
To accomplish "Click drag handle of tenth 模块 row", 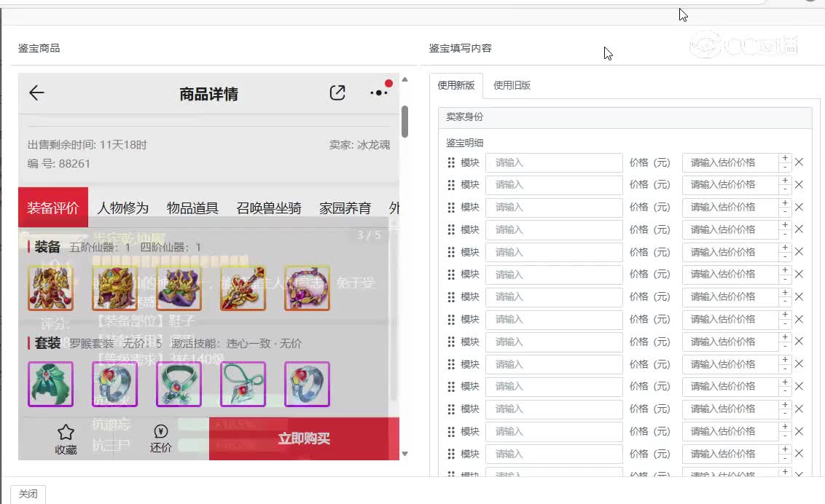I will pyautogui.click(x=451, y=364).
